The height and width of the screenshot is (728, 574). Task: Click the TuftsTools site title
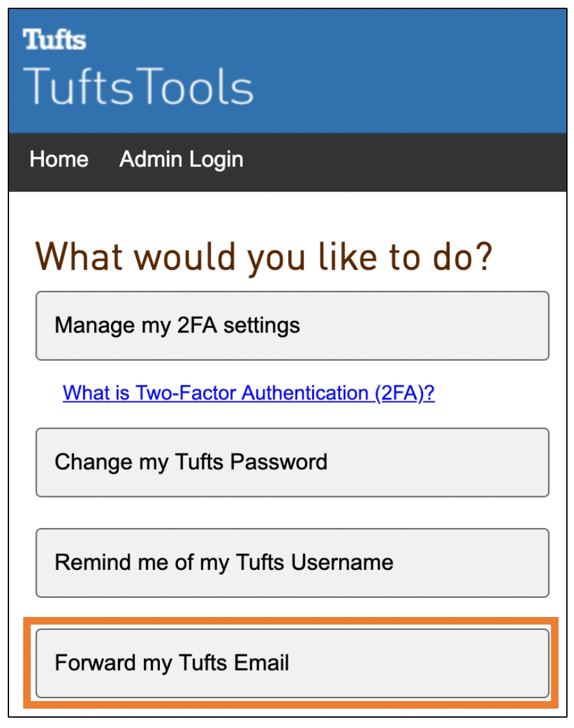pos(139,86)
